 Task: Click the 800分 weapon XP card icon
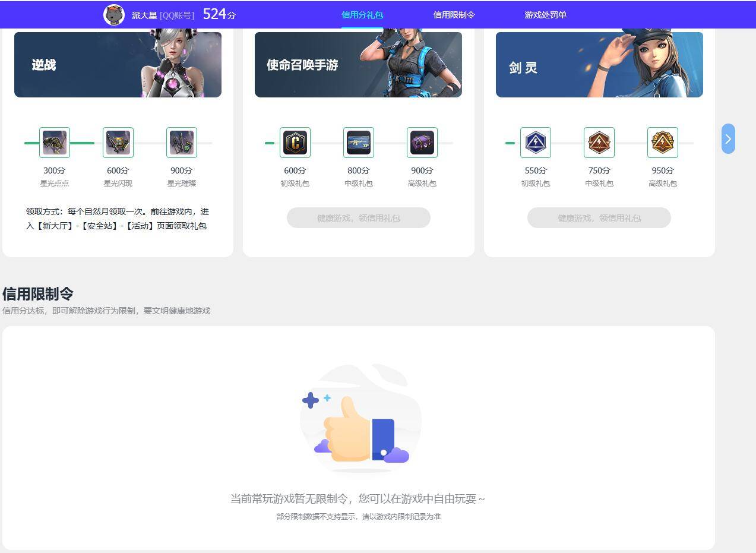359,142
